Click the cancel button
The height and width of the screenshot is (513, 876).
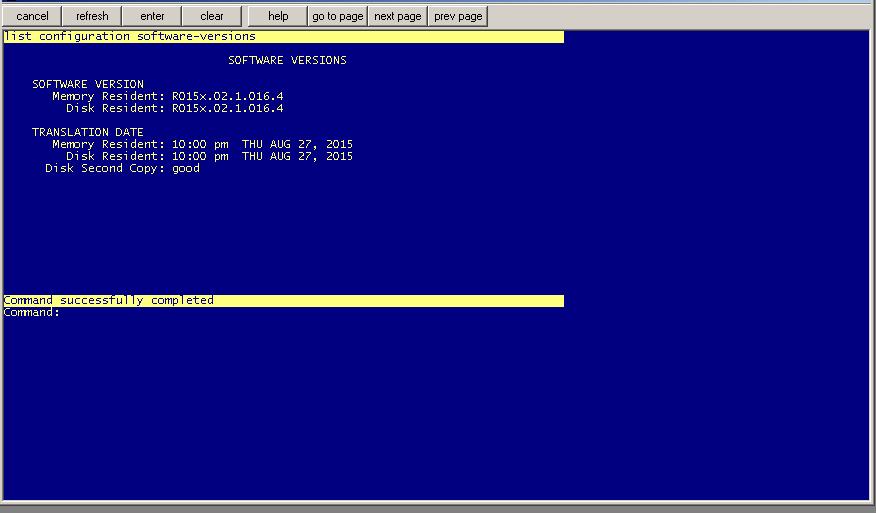[32, 16]
